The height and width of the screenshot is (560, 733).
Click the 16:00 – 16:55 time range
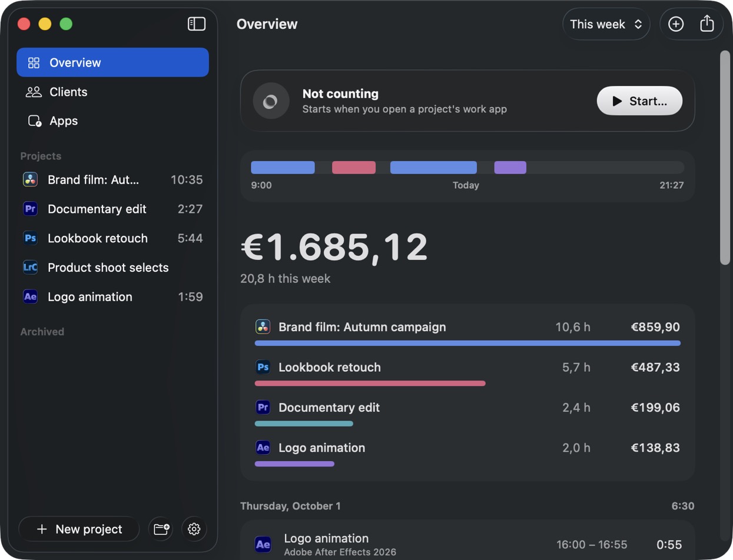tap(592, 545)
